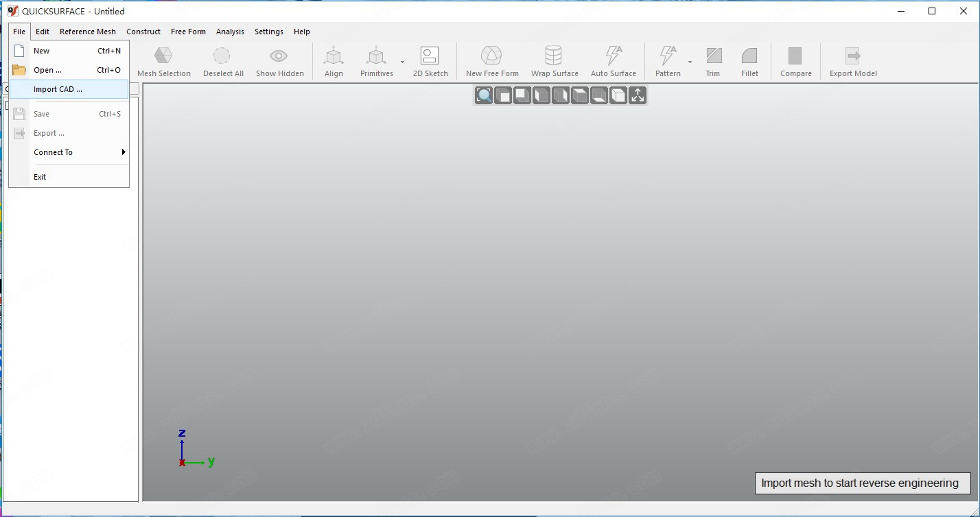This screenshot has height=517, width=980.
Task: Open the Settings menu
Action: [x=269, y=32]
